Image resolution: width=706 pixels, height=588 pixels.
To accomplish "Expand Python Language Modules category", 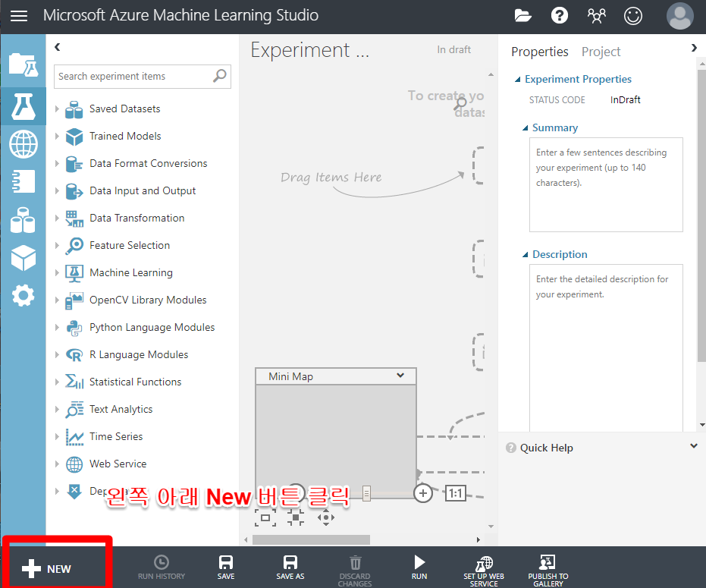I will point(57,328).
